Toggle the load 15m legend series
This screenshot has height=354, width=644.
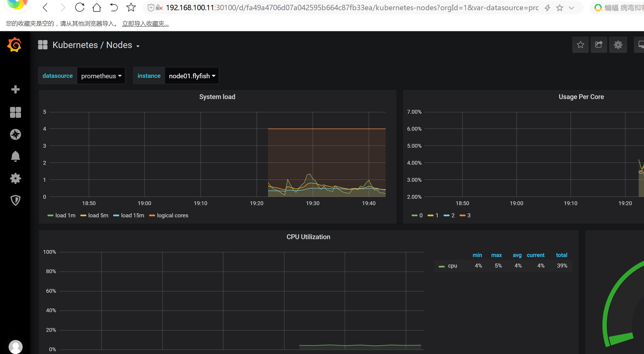tap(132, 215)
